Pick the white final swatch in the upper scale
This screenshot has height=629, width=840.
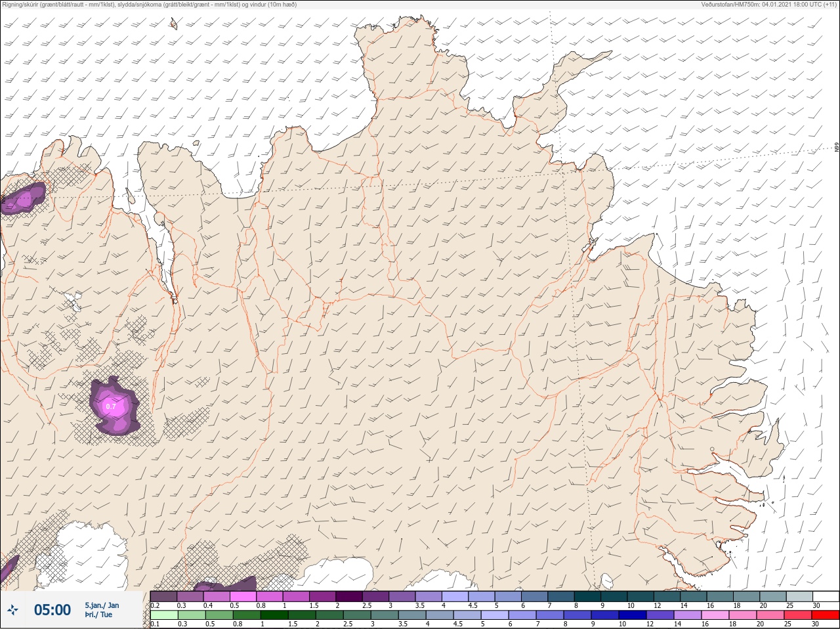coord(825,597)
